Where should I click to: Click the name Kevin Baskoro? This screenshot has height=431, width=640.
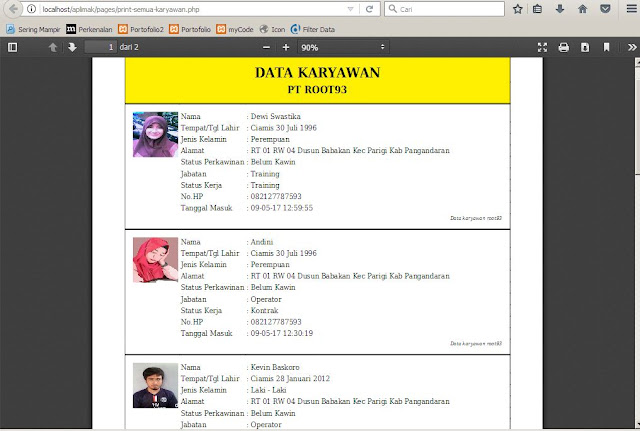(275, 367)
